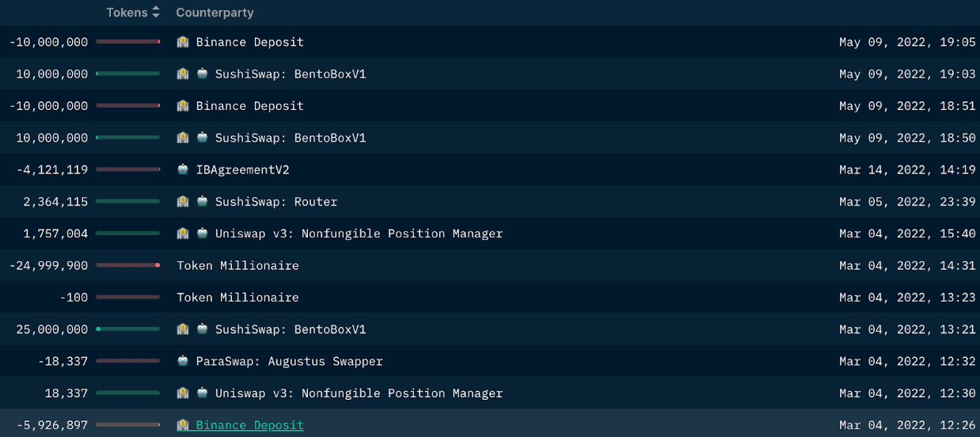Click the green bar for the 25,000,000 transfer
Image resolution: width=980 pixels, height=437 pixels.
click(x=128, y=329)
